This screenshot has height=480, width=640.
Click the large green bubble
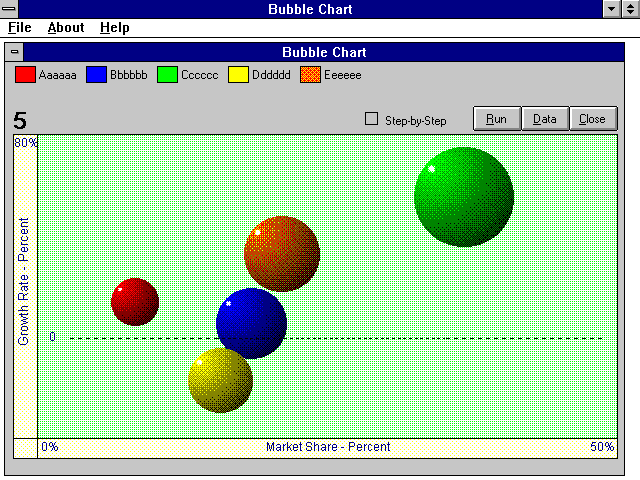pos(464,196)
